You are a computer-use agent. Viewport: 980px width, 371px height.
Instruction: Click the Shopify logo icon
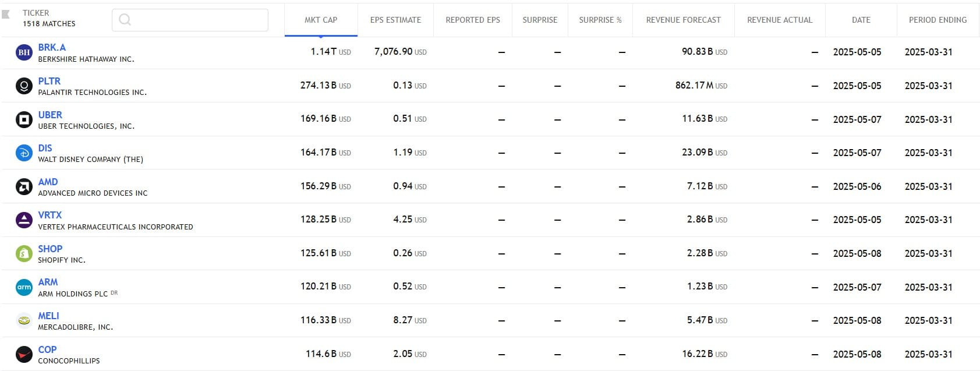coord(24,254)
